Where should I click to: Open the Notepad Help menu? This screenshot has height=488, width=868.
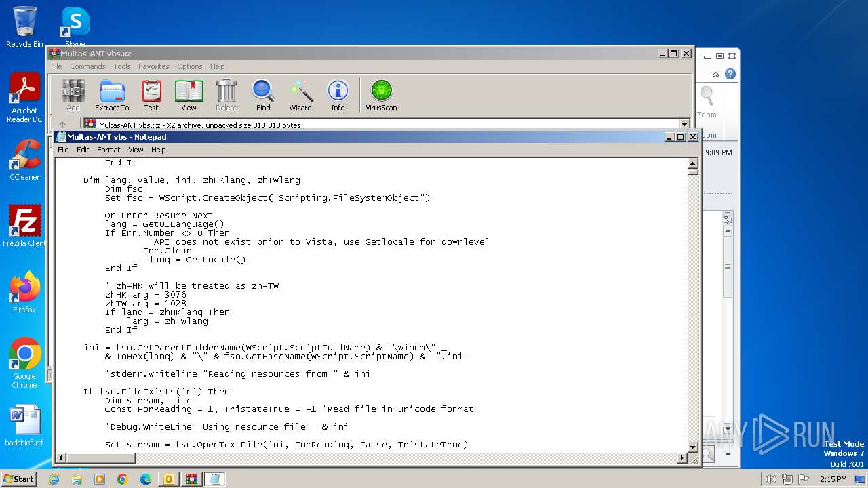(158, 150)
